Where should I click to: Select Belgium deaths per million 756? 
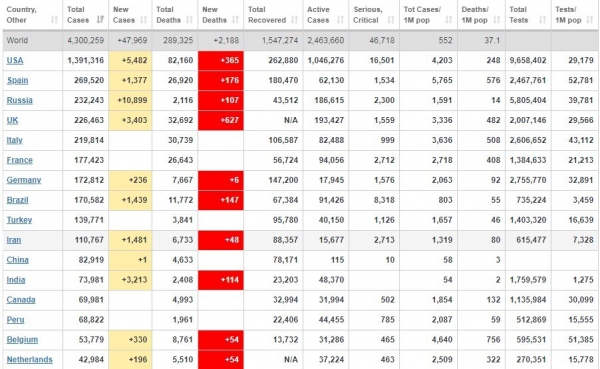coord(493,340)
